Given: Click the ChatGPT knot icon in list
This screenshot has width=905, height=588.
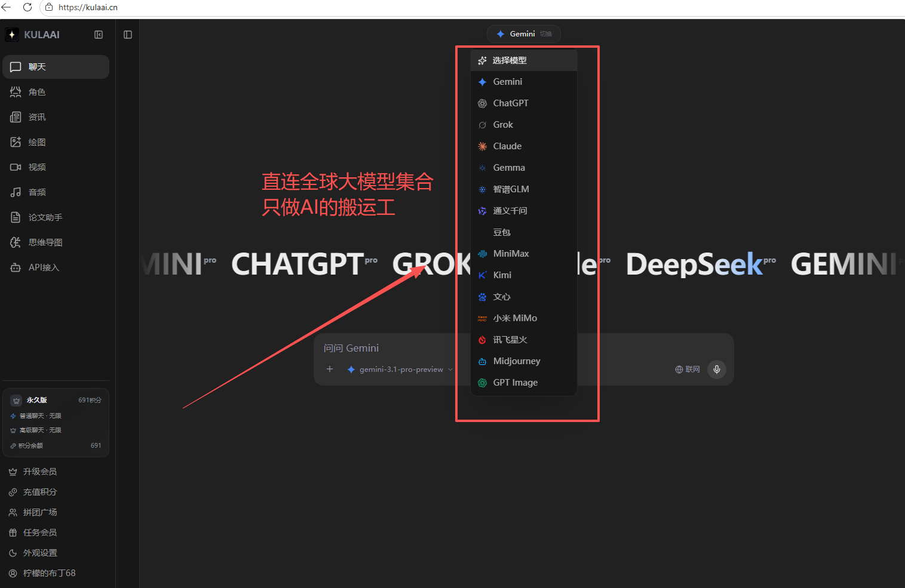Looking at the screenshot, I should click(483, 103).
